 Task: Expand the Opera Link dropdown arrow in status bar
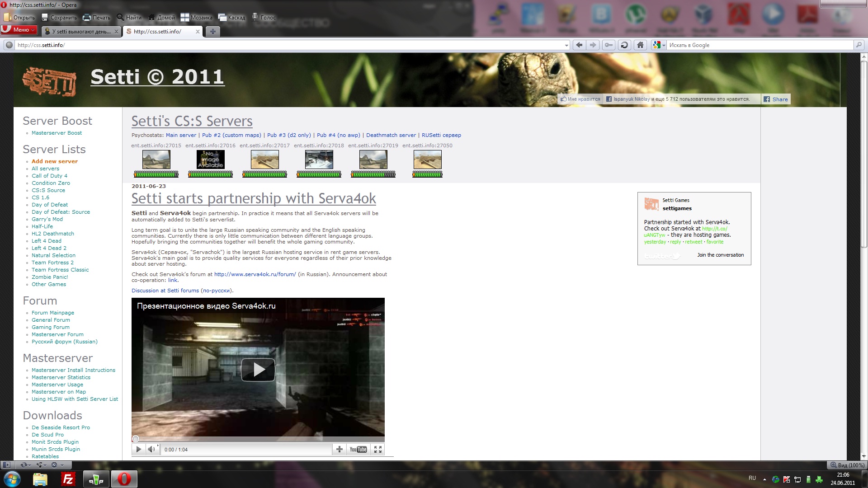(x=30, y=465)
